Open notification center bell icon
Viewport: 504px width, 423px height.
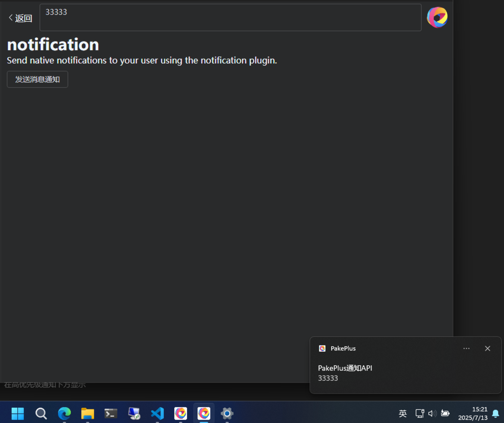pyautogui.click(x=496, y=413)
